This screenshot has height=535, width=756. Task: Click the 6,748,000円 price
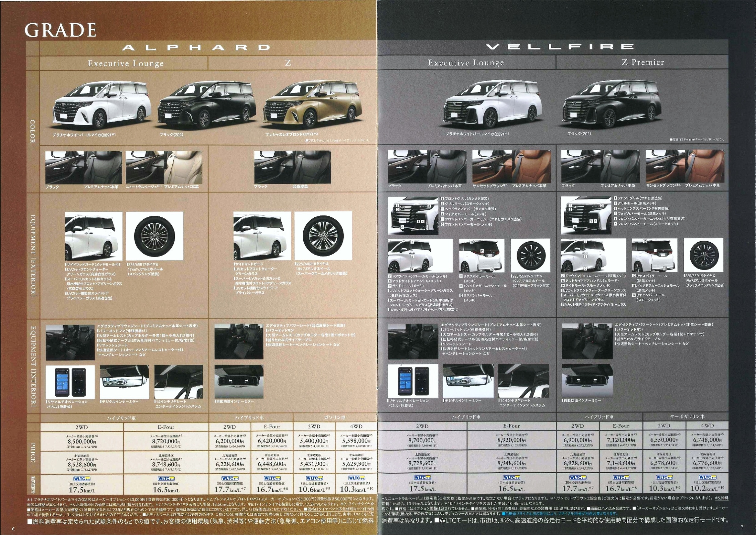click(x=707, y=440)
